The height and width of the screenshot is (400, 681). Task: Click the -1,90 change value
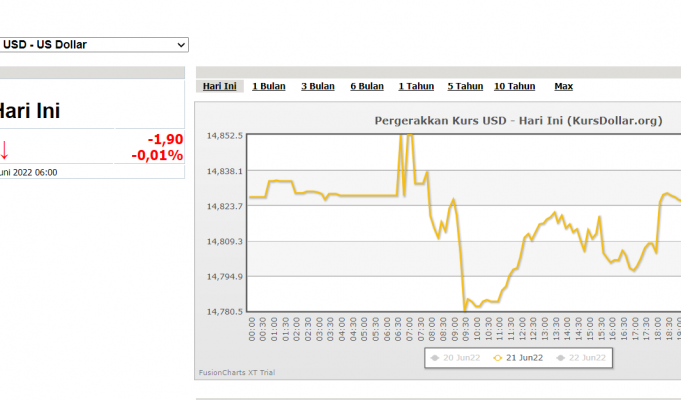[165, 139]
